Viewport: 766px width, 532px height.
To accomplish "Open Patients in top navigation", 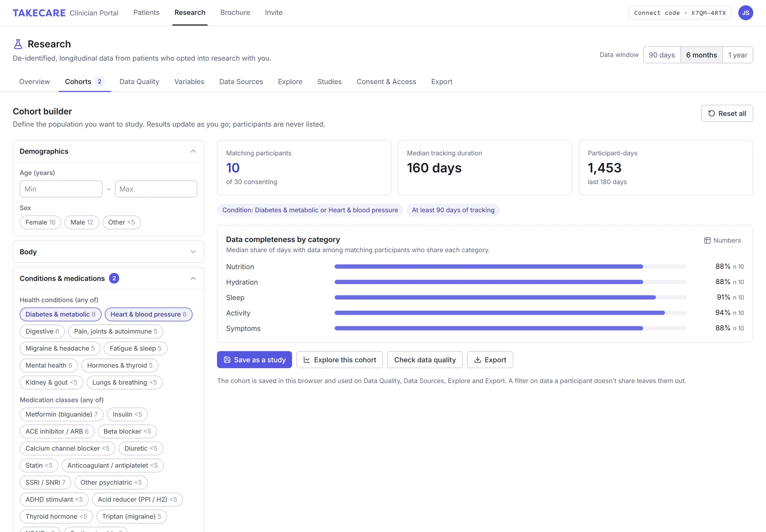I will coord(146,13).
